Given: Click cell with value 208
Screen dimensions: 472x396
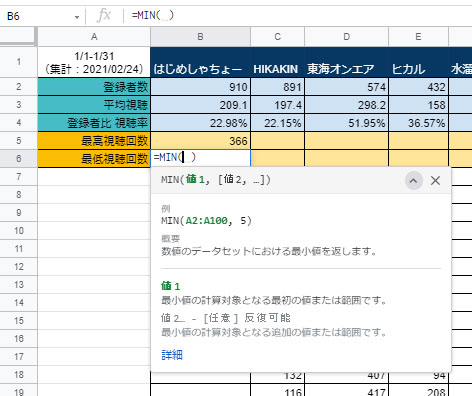Looking at the screenshot, I should pos(418,390).
